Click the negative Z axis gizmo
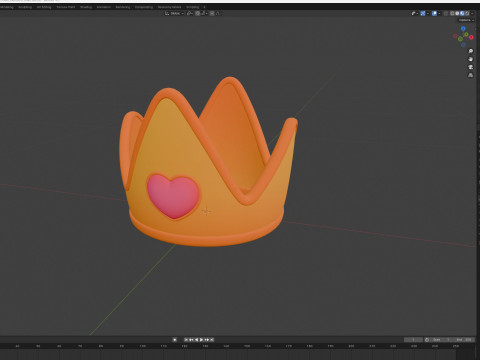Image resolution: width=480 pixels, height=360 pixels. (463, 44)
